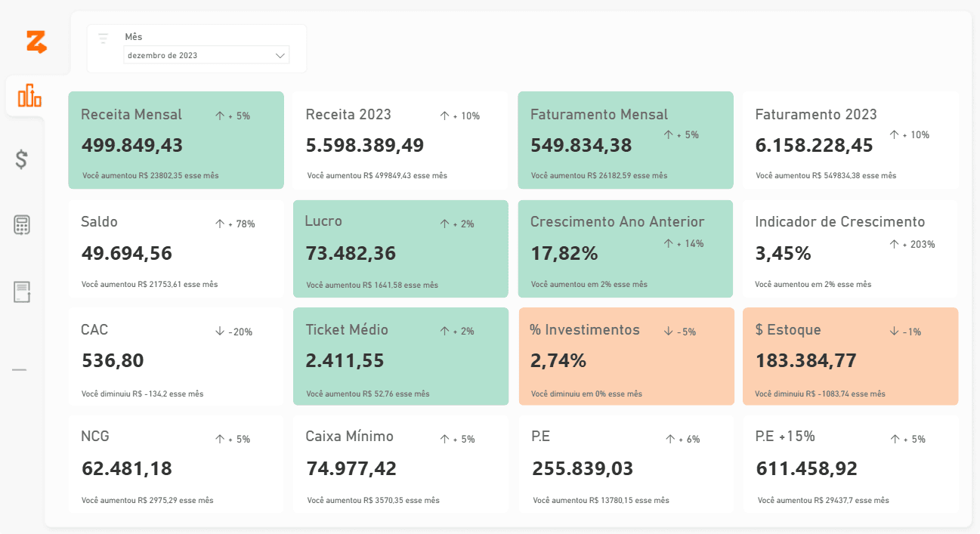Select the value 2,74%

[558, 360]
